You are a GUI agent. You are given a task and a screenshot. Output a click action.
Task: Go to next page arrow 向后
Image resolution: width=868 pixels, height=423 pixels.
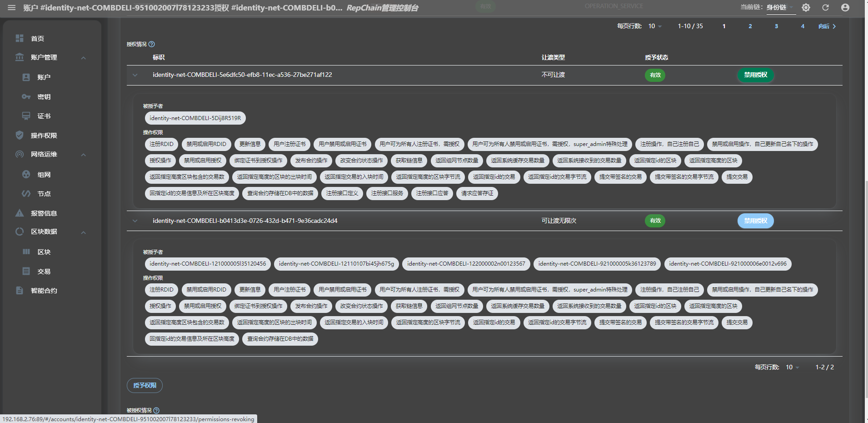[828, 26]
